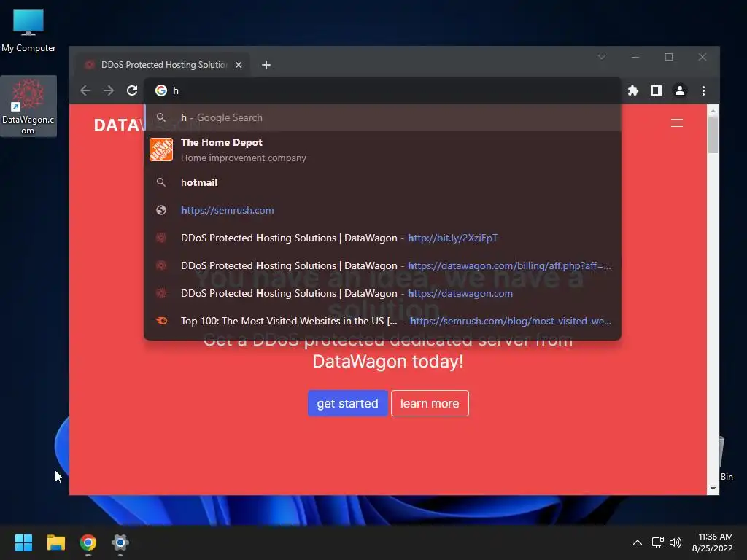Image resolution: width=747 pixels, height=560 pixels.
Task: Open the Extensions puzzle icon
Action: tap(633, 90)
